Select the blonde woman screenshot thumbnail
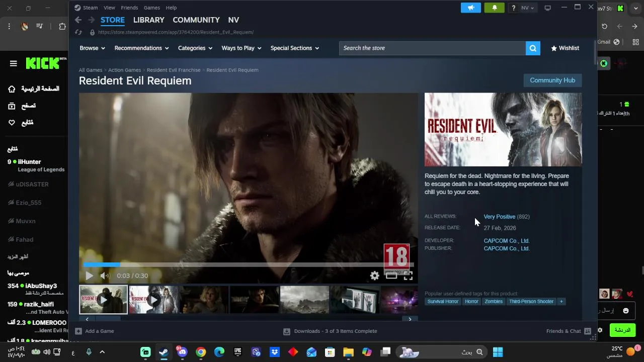The width and height of the screenshot is (644, 362). [x=204, y=300]
